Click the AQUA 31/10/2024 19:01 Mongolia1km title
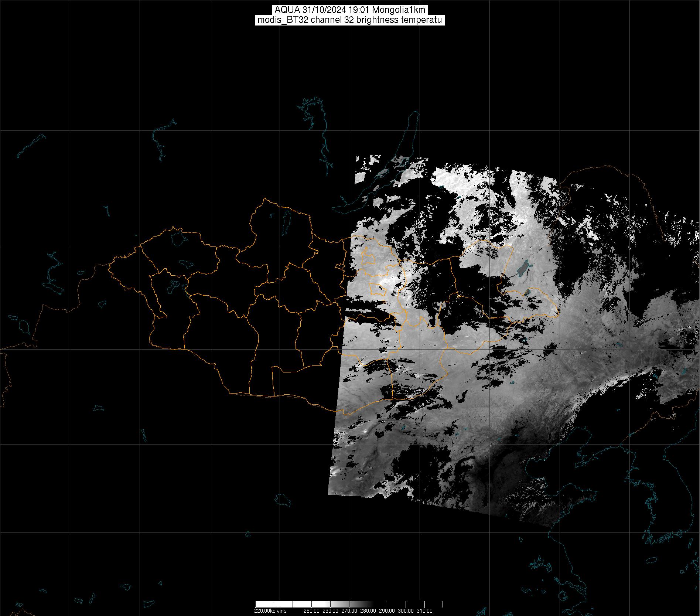The image size is (700, 616). point(350,10)
